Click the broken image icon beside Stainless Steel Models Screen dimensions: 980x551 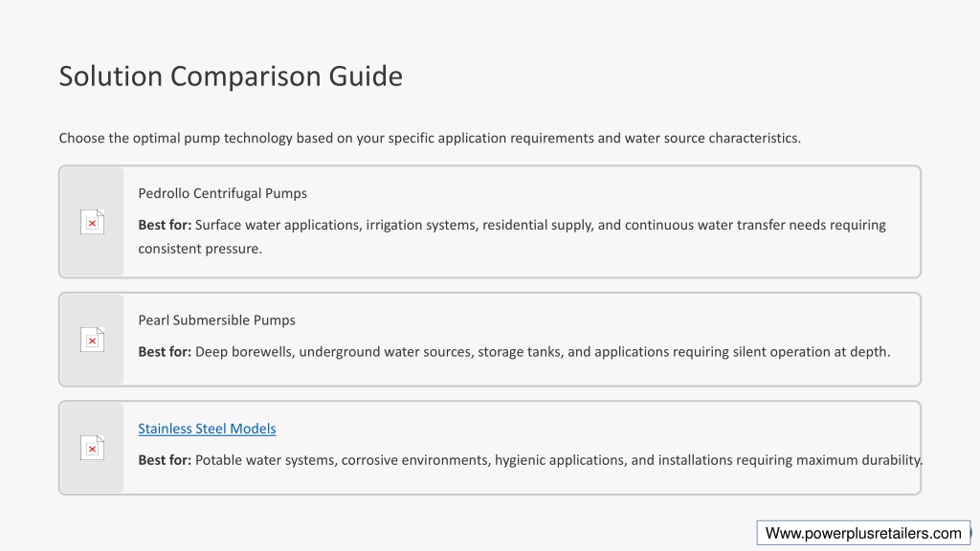point(92,448)
